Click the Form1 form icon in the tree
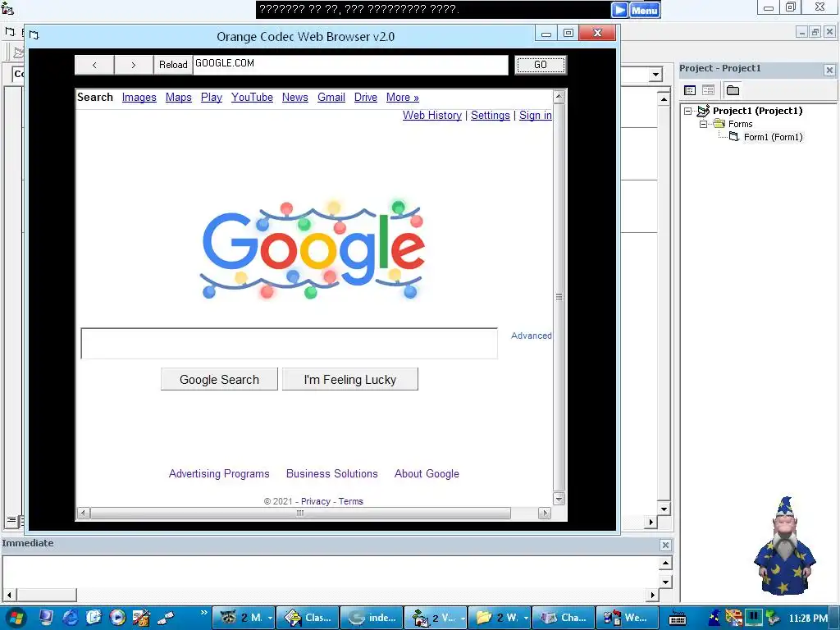Screen dimensions: 840x630 tap(734, 137)
